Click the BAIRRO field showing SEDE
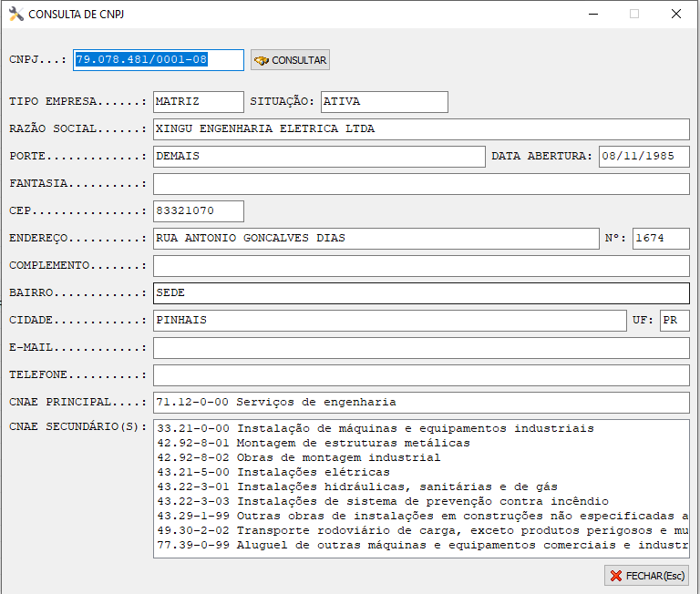The width and height of the screenshot is (700, 594). point(421,293)
